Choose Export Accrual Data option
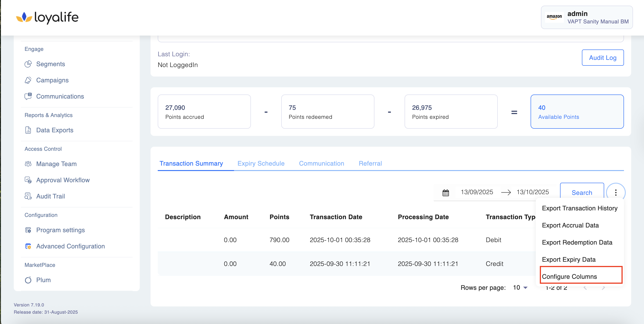Screen dimensions: 644x324 point(570,225)
